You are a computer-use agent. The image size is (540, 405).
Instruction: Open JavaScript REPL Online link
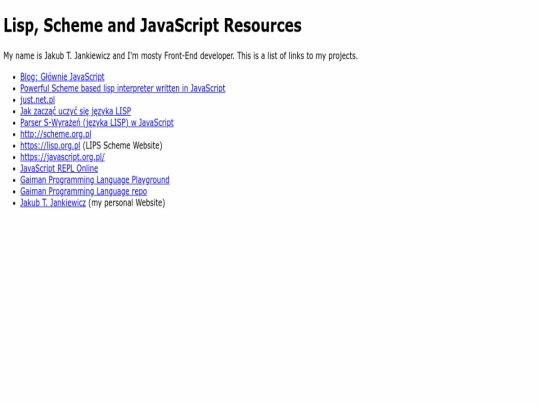[x=59, y=168]
